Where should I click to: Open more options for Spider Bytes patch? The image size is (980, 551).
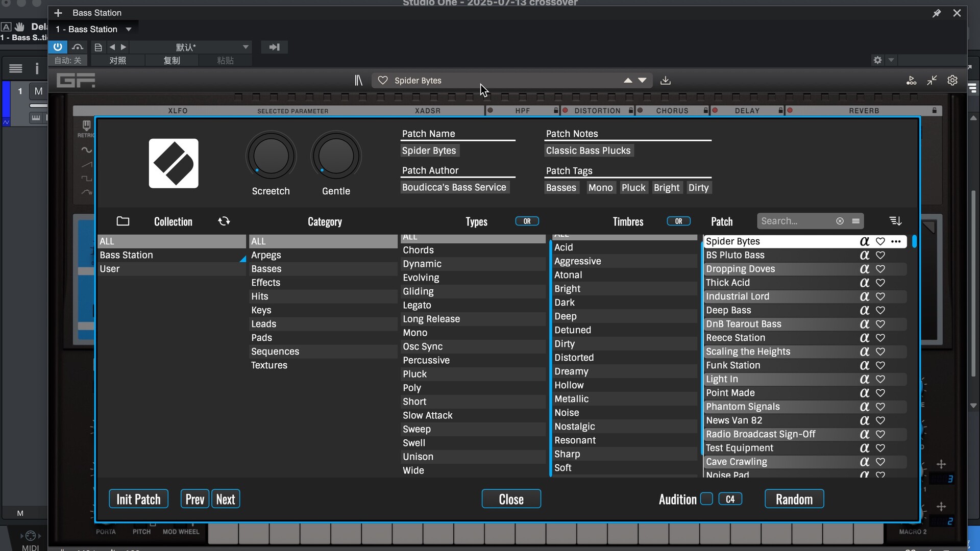click(896, 241)
